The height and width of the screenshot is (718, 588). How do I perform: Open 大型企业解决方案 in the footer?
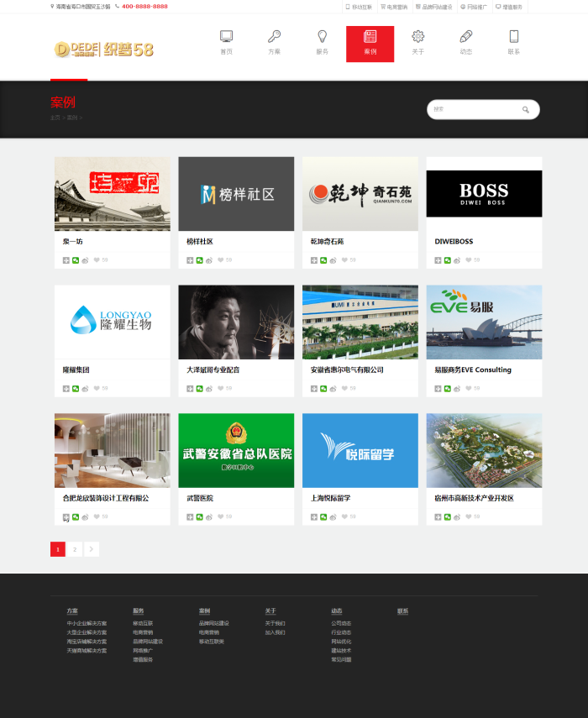click(87, 632)
